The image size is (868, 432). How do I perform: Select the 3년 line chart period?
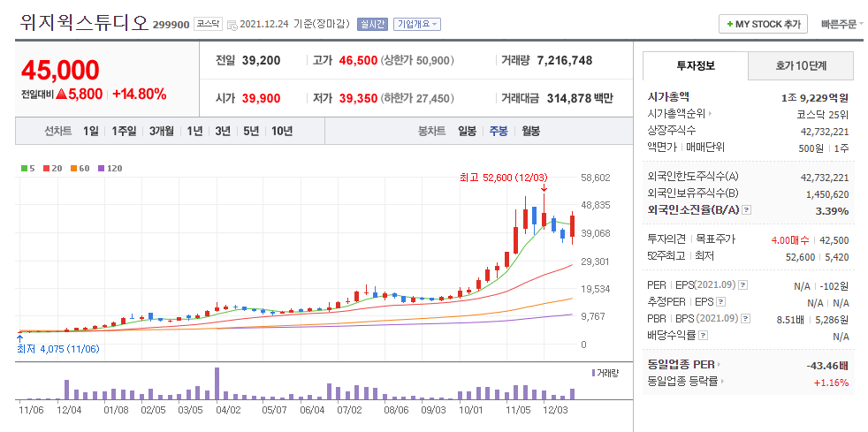223,132
